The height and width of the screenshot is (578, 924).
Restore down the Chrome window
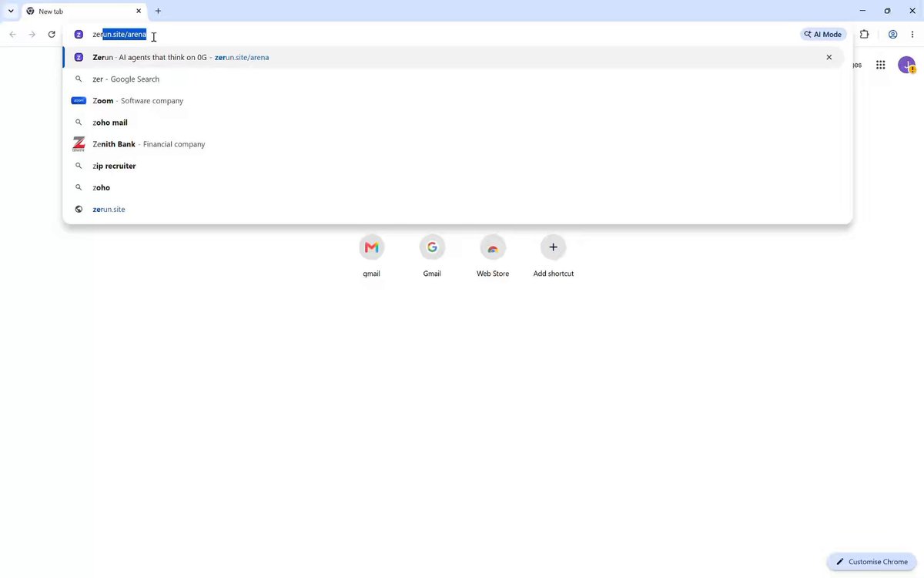tap(887, 11)
